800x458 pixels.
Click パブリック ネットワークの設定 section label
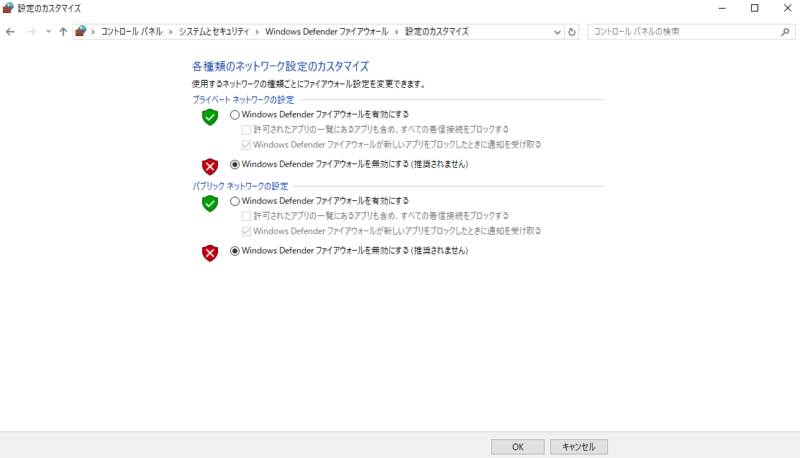240,186
